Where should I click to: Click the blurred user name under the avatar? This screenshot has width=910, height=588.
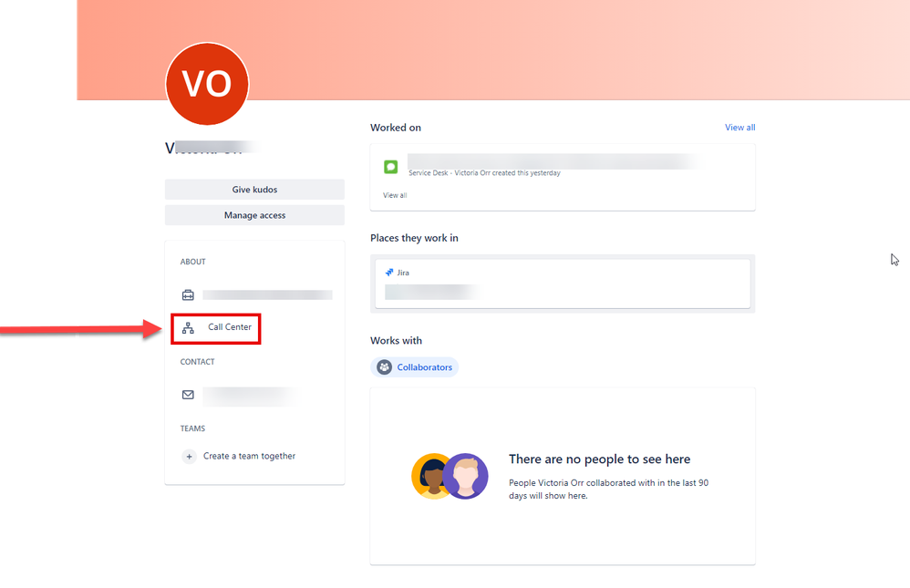pos(212,148)
